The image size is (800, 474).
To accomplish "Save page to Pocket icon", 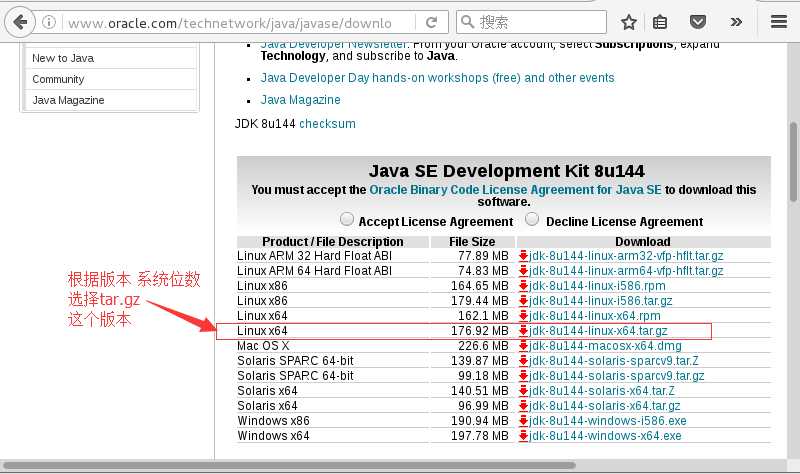I will (697, 22).
